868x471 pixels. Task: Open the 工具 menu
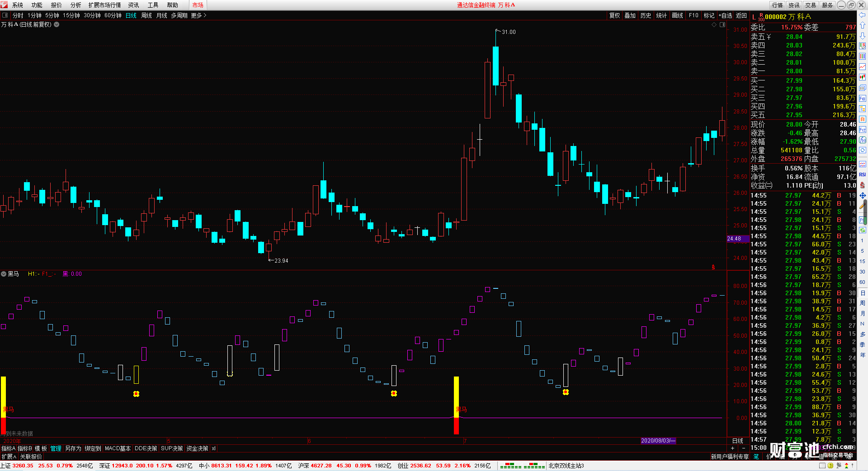[x=153, y=5]
